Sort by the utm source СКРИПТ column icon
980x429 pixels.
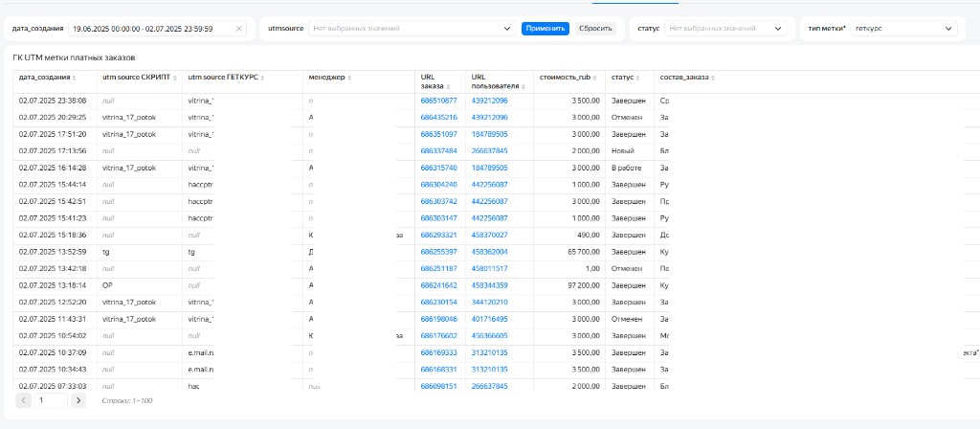pyautogui.click(x=174, y=79)
